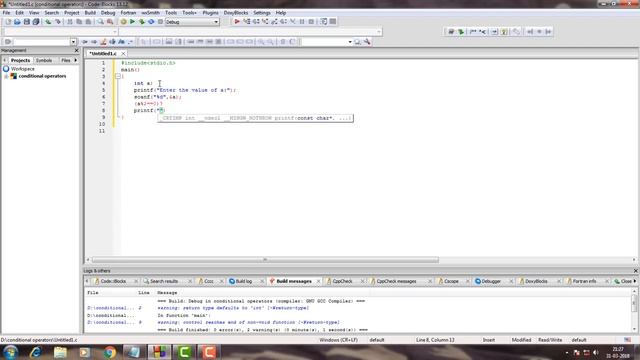This screenshot has height=360, width=640.
Task: Create a new file from toolbar
Action: coord(8,22)
